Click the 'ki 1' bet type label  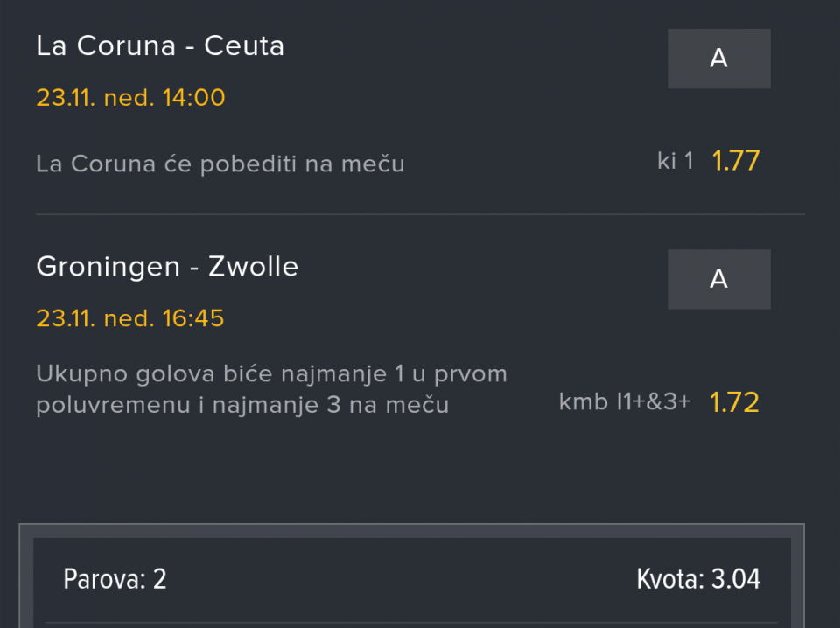point(675,161)
